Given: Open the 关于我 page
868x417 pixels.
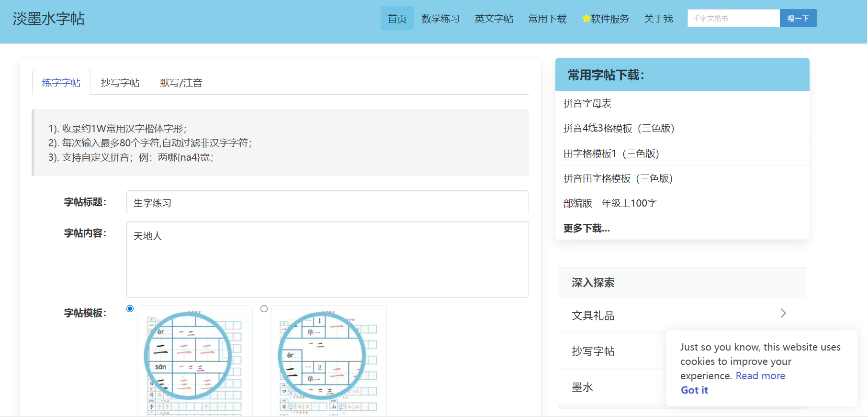Looking at the screenshot, I should pos(658,19).
